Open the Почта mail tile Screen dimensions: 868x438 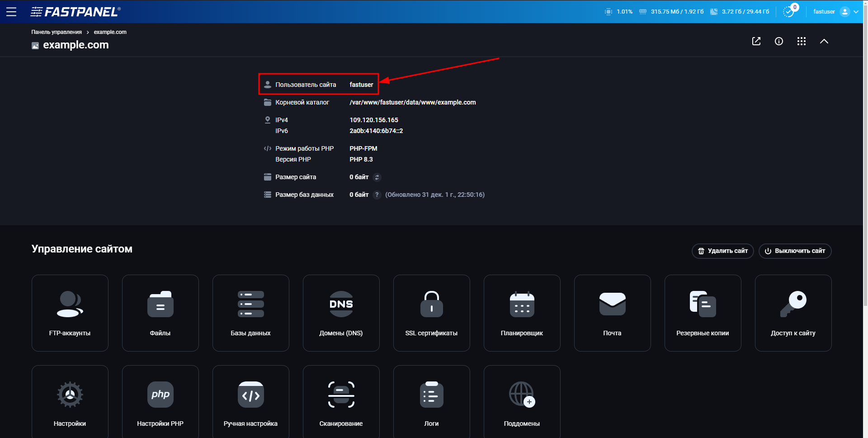click(x=612, y=313)
